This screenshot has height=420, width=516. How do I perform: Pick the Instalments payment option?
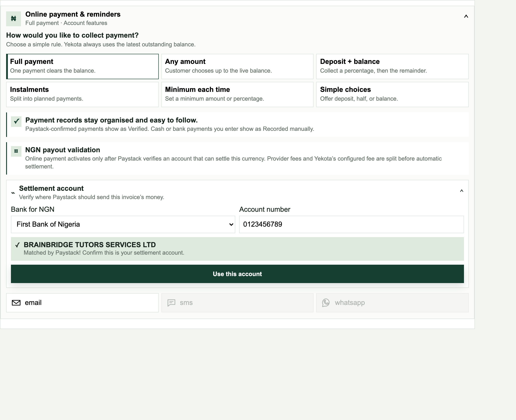[x=82, y=94]
